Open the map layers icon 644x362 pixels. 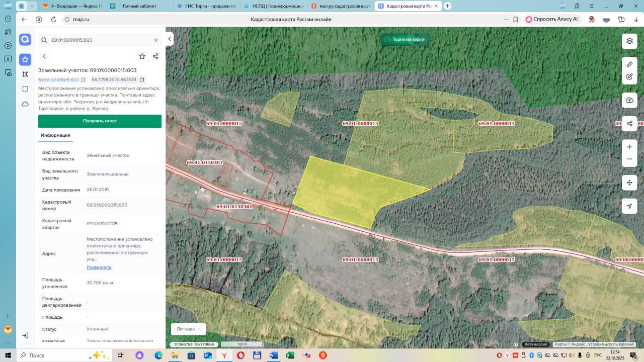[629, 41]
